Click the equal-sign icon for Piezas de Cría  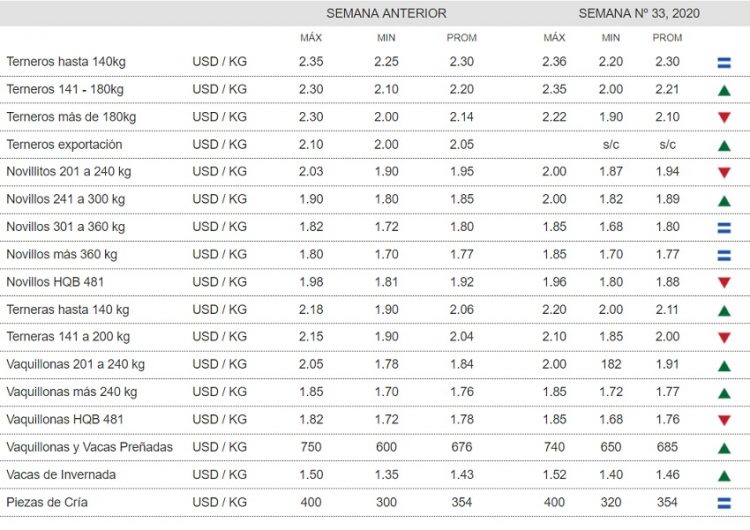(722, 502)
